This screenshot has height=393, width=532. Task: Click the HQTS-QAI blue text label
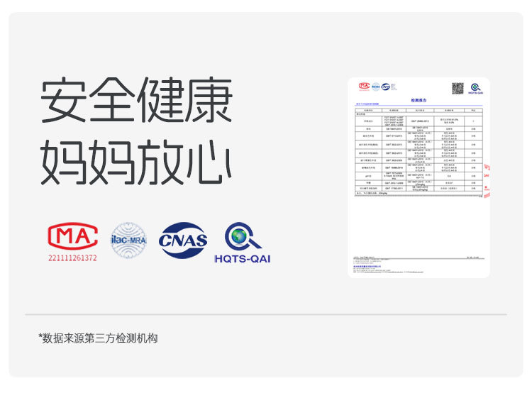[243, 259]
